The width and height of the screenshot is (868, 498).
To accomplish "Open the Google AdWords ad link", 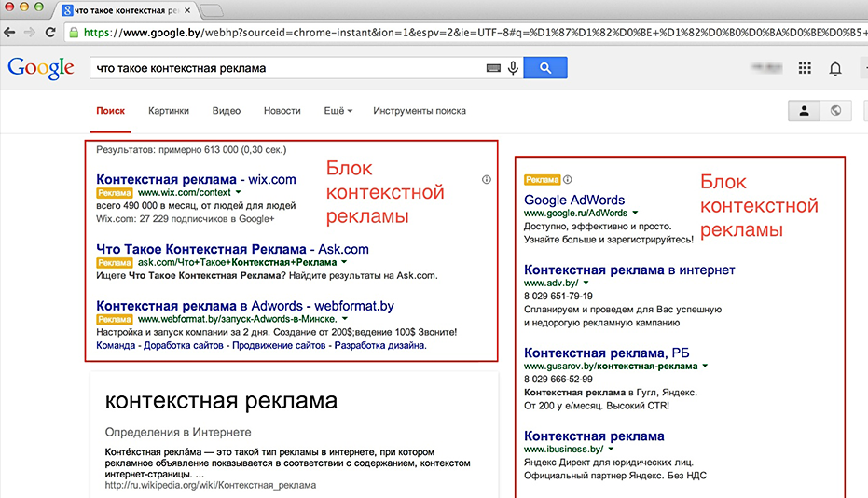I will pyautogui.click(x=574, y=200).
